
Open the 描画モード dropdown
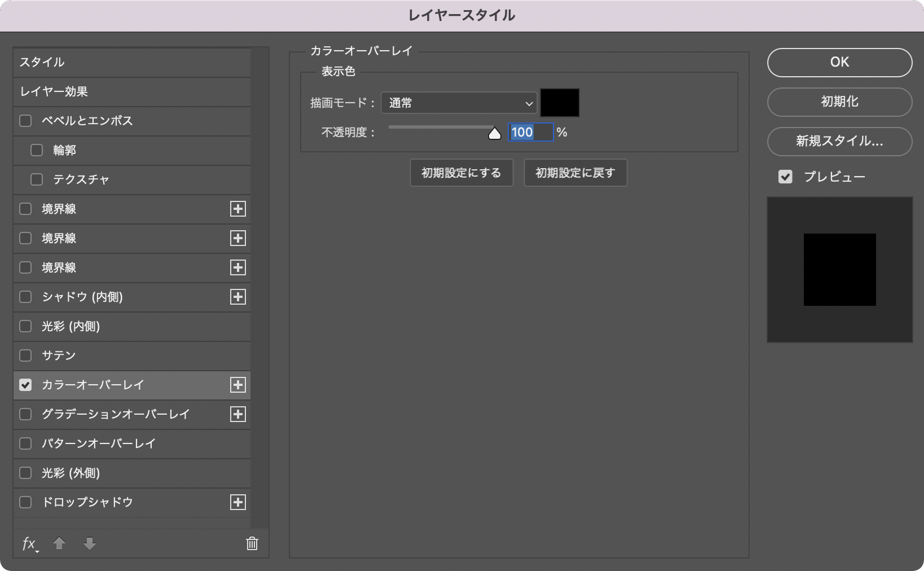pyautogui.click(x=459, y=103)
